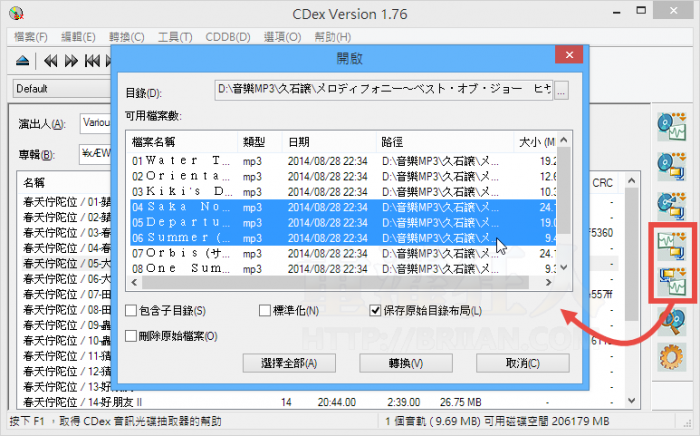Select file 04 Saka No... row
The width and height of the screenshot is (700, 436).
coord(343,207)
